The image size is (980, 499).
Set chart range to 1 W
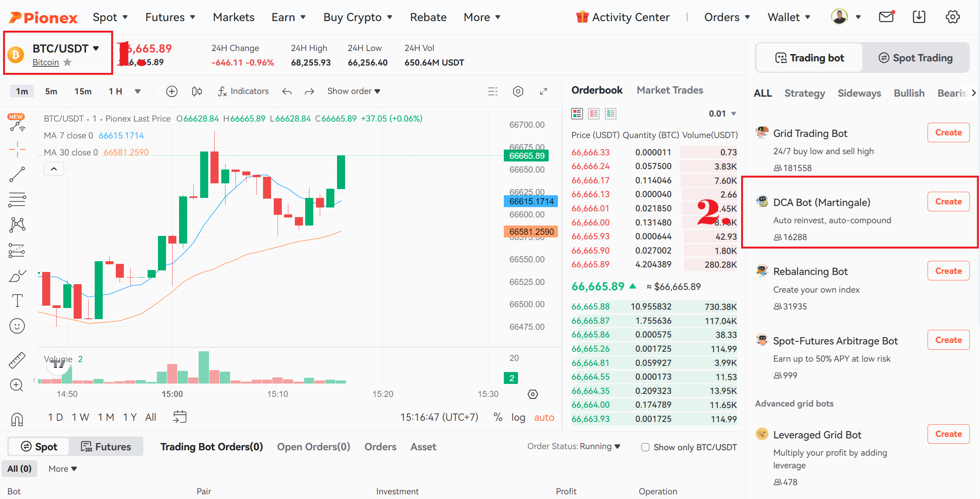81,417
